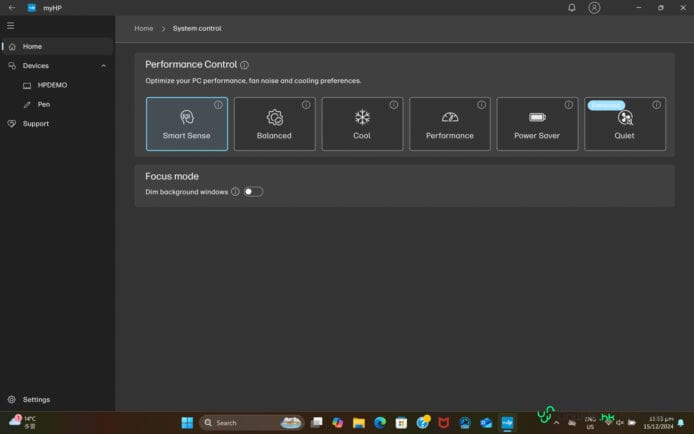Select the Power Saver battery mode
Viewport: 694px width, 434px height.
(537, 124)
